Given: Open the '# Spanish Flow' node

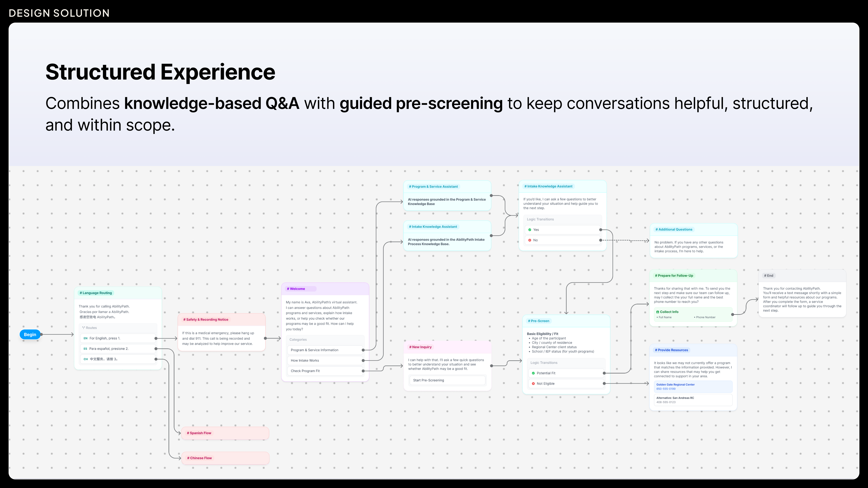Looking at the screenshot, I should (225, 433).
